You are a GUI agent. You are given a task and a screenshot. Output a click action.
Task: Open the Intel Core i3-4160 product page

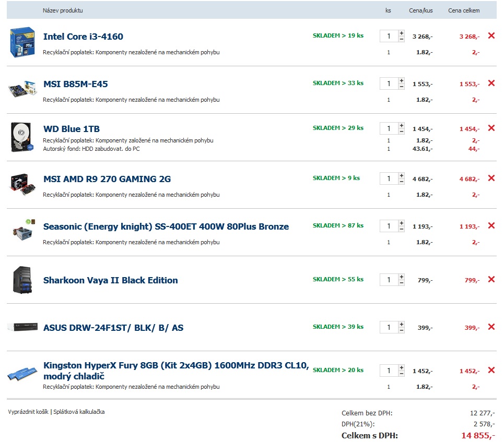(83, 37)
